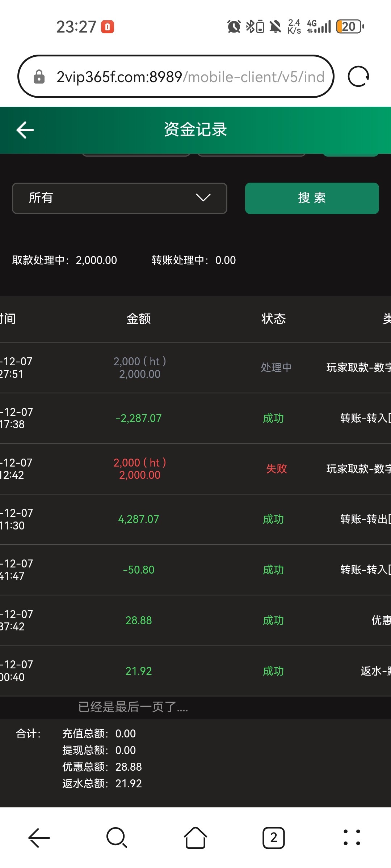The image size is (391, 868).
Task: Tap the back arrow in green header
Action: [25, 130]
